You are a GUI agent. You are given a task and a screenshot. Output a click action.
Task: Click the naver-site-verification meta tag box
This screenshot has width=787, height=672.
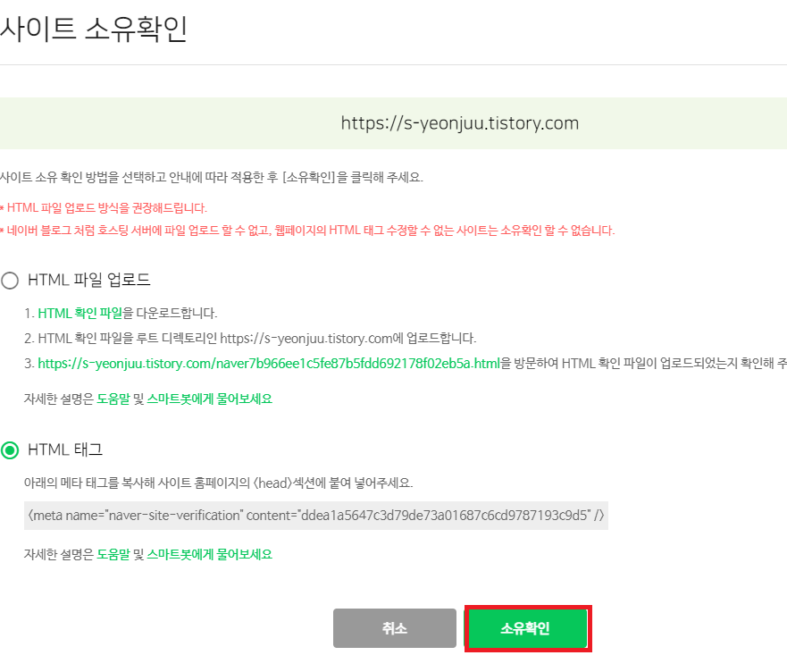click(316, 516)
